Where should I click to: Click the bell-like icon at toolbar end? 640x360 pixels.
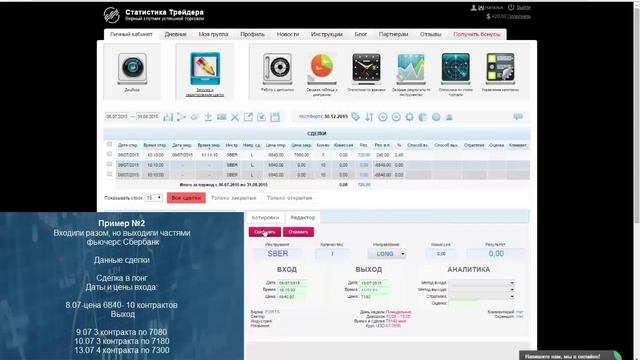pos(449,117)
